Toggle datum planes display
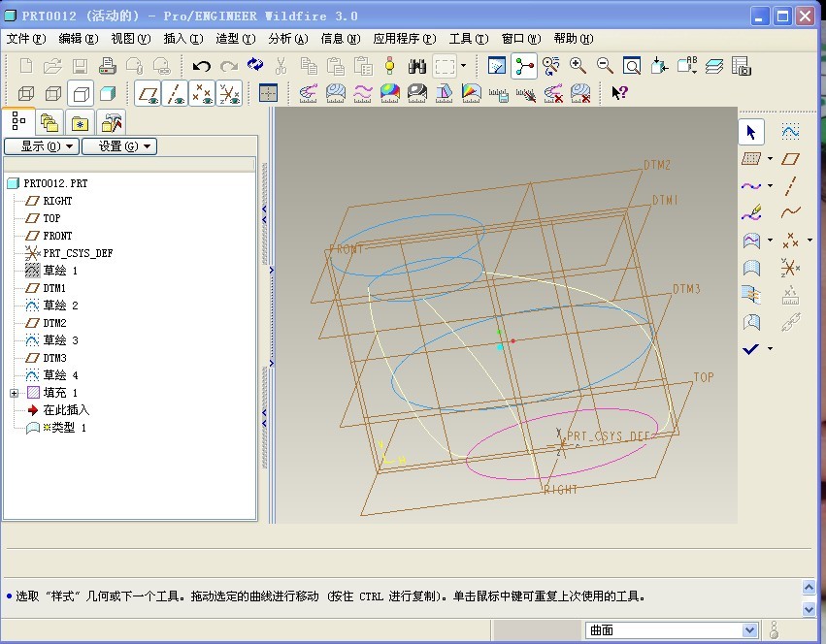Screen dimensions: 826x644 click(x=149, y=93)
